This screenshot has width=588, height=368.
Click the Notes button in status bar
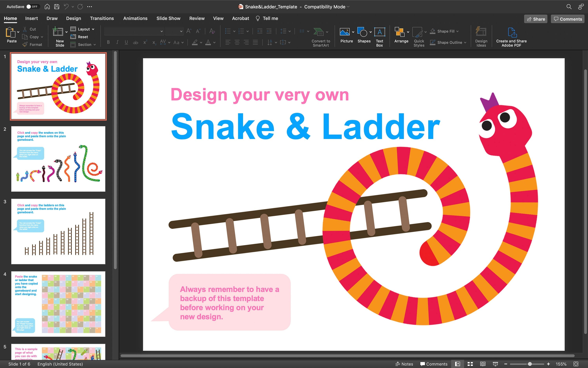404,364
